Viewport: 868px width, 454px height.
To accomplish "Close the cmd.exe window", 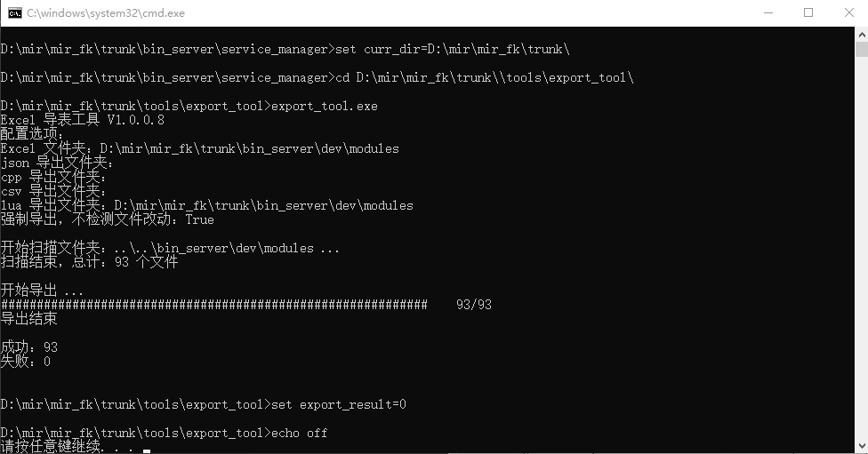I will click(x=848, y=12).
